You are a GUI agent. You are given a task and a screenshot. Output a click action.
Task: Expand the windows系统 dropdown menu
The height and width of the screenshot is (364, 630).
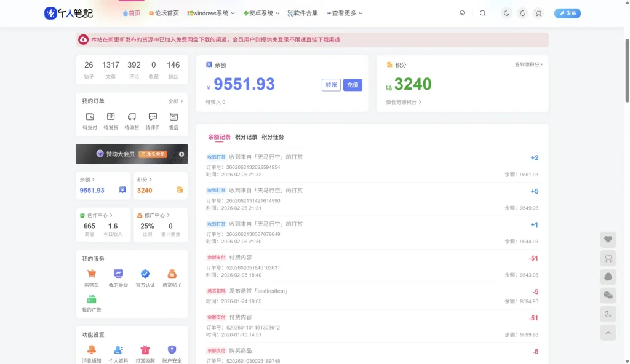[211, 13]
